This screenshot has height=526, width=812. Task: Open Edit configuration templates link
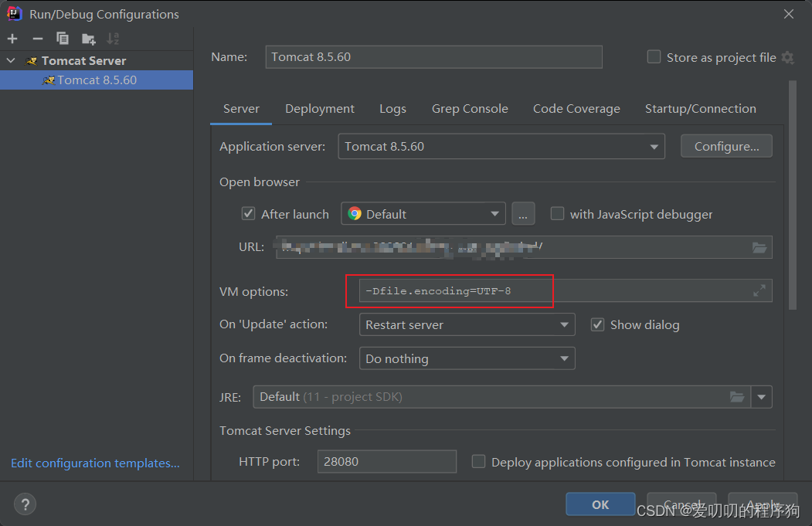[95, 463]
